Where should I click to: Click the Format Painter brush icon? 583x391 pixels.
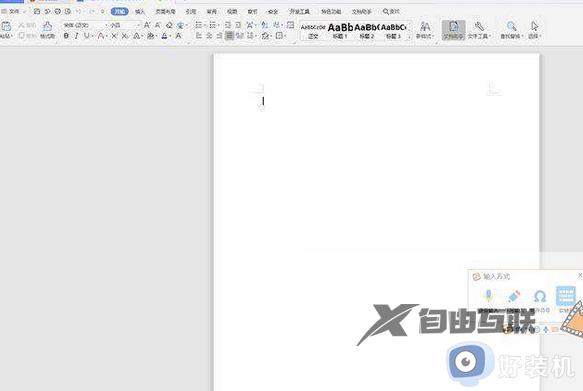(47, 26)
